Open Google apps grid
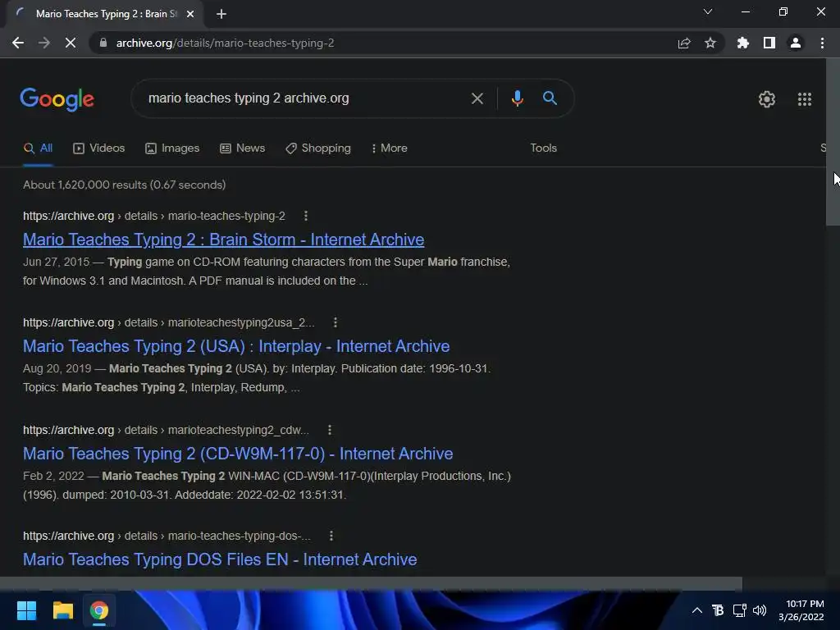 click(x=805, y=99)
